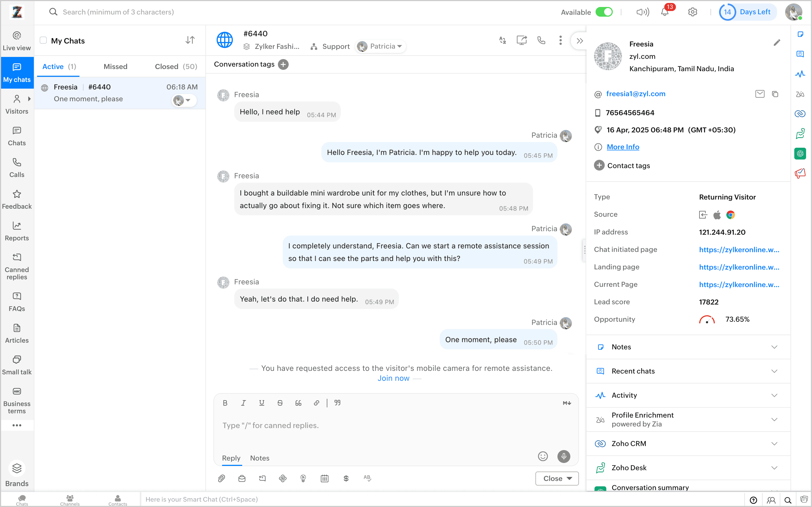Viewport: 812px width, 507px height.
Task: Attach a file to the reply
Action: pos(222,478)
